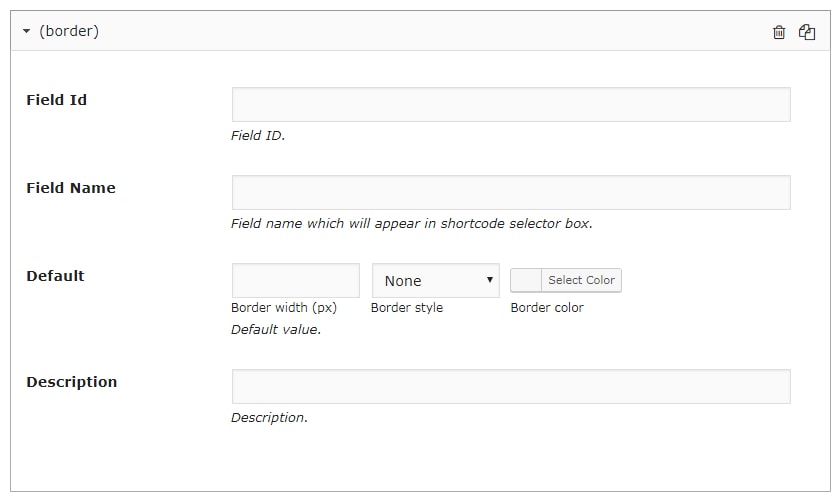The width and height of the screenshot is (839, 501).
Task: Open the Border style dropdown showing None
Action: 435,281
